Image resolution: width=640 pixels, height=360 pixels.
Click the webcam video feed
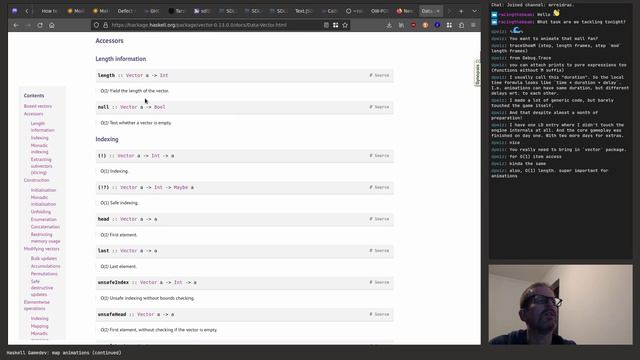(560, 304)
